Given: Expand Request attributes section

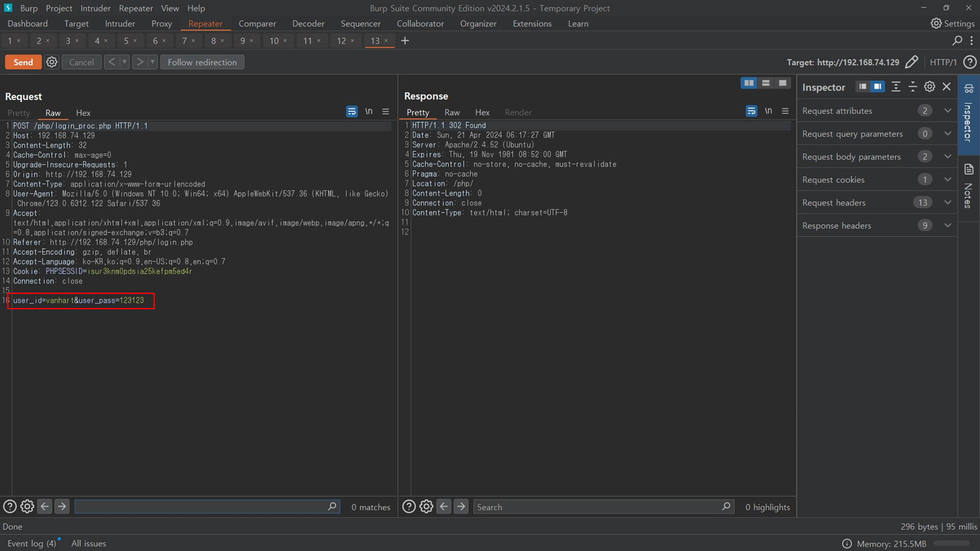Looking at the screenshot, I should pyautogui.click(x=877, y=111).
